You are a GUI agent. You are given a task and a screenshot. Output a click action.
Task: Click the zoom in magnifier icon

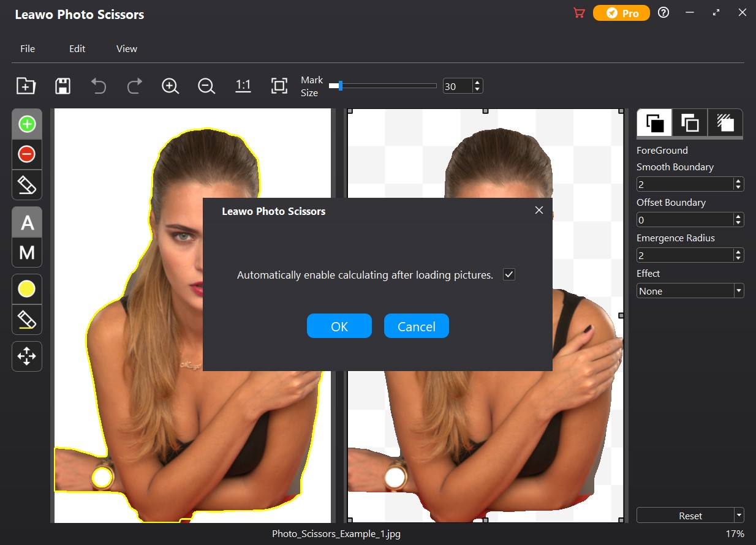click(x=170, y=86)
